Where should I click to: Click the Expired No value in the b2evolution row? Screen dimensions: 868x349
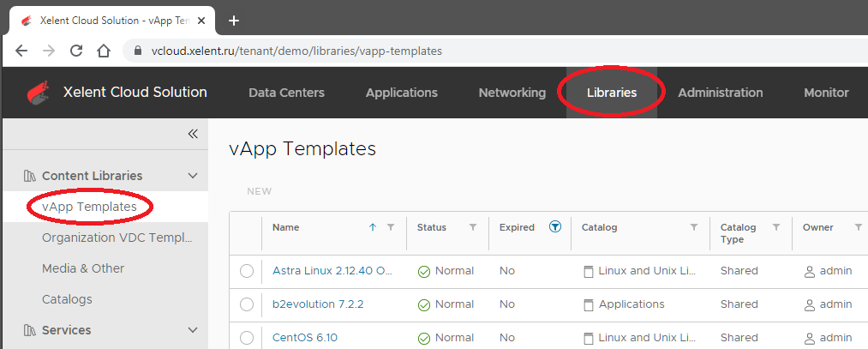507,304
